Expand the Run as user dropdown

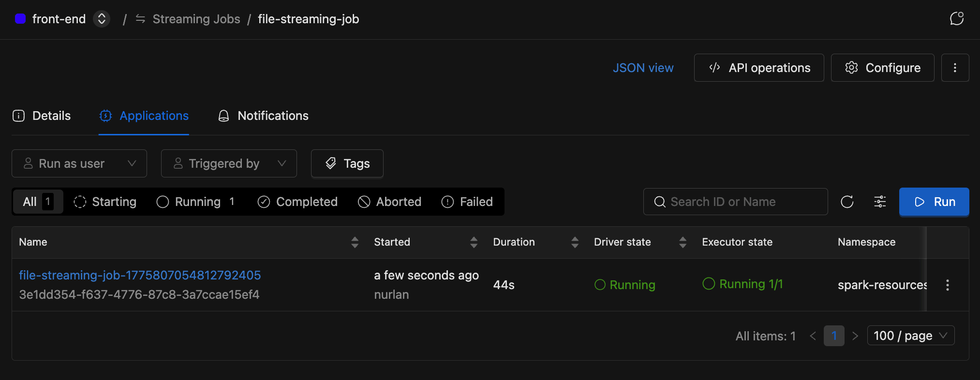click(79, 163)
